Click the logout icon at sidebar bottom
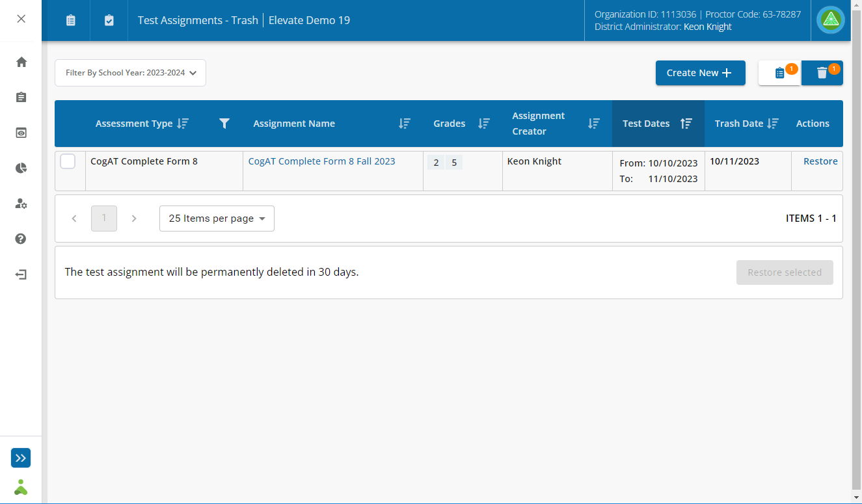The width and height of the screenshot is (862, 504). pos(21,274)
